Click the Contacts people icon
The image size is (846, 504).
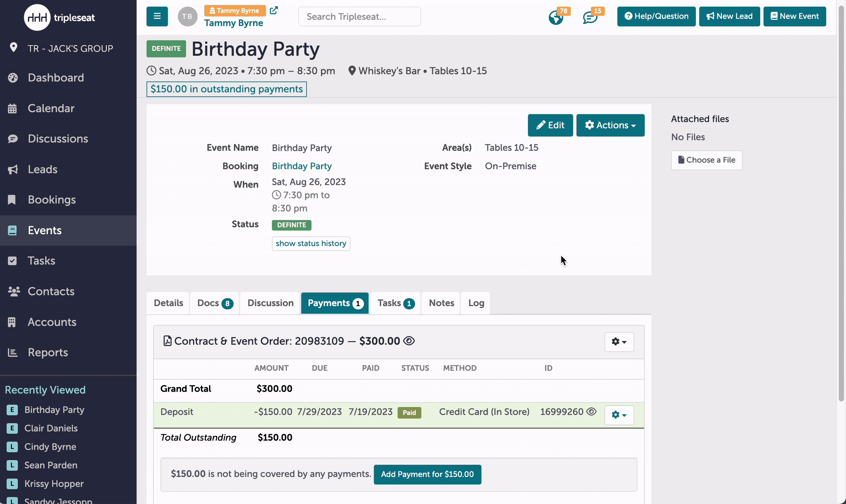click(14, 291)
